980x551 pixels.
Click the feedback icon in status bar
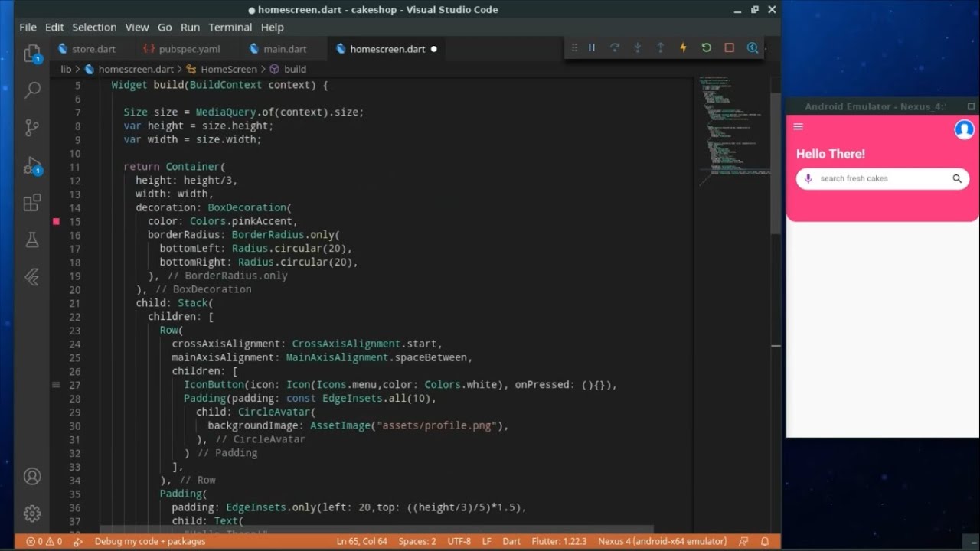[x=743, y=541]
